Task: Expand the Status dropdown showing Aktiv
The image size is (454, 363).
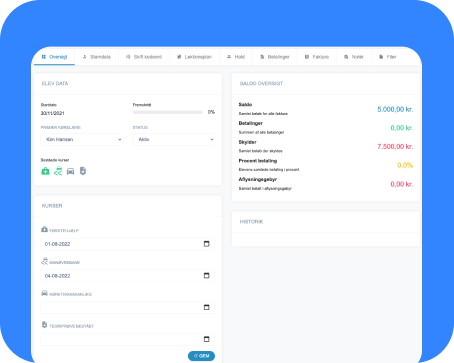Action: [x=174, y=139]
